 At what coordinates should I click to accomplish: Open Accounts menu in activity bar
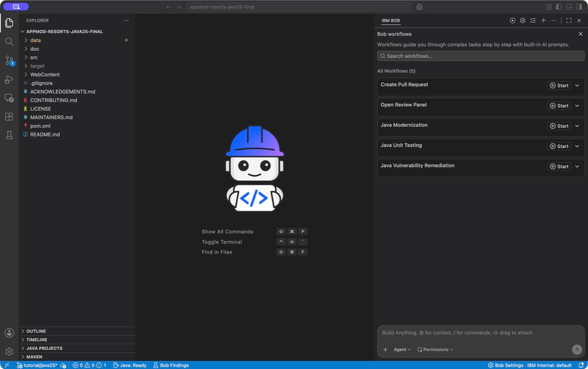[x=9, y=332]
